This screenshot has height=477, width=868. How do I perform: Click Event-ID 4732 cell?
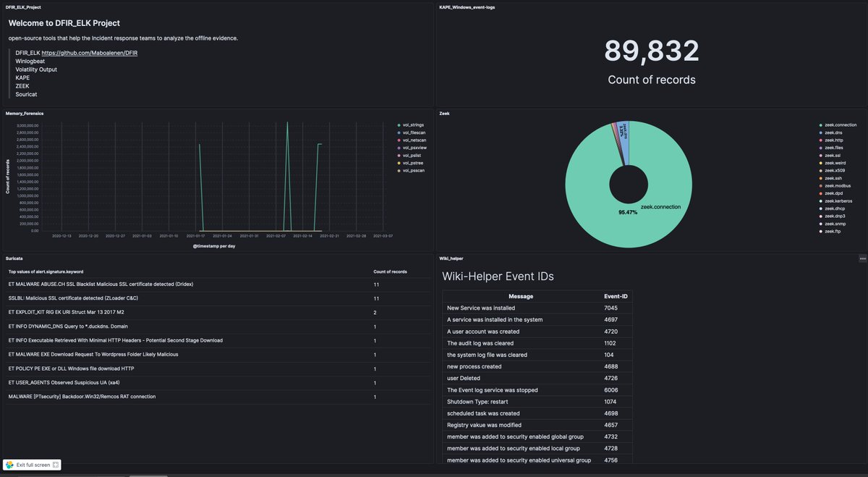click(x=611, y=436)
